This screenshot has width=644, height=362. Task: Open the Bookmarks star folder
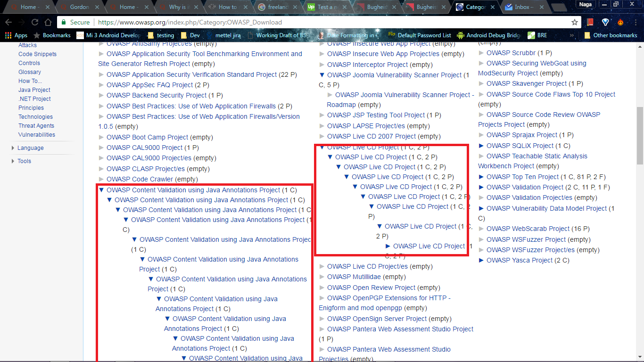pyautogui.click(x=52, y=35)
